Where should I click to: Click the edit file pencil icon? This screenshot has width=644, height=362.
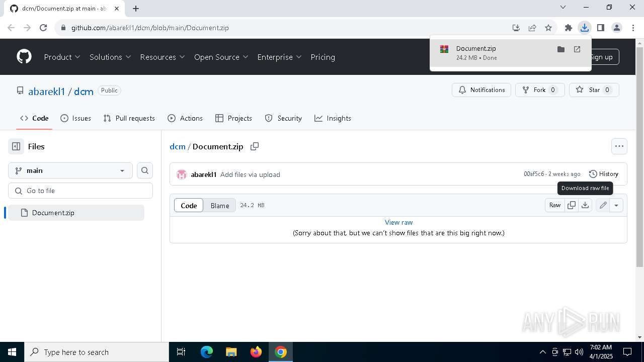coord(603,205)
